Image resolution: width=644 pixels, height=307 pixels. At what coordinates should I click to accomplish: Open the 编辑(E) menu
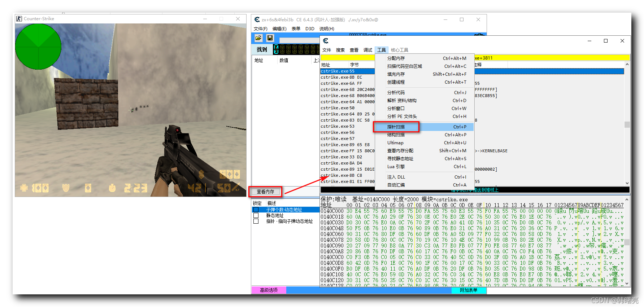click(279, 29)
